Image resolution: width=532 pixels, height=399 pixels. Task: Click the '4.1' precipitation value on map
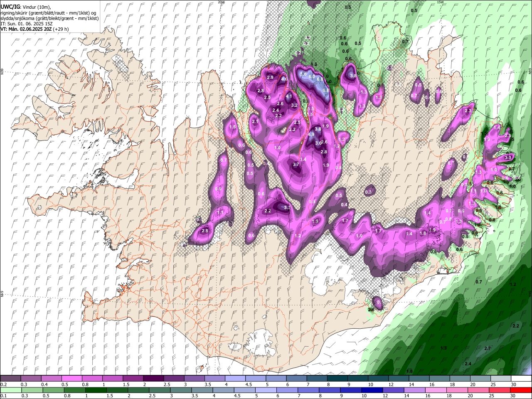[x=289, y=96]
